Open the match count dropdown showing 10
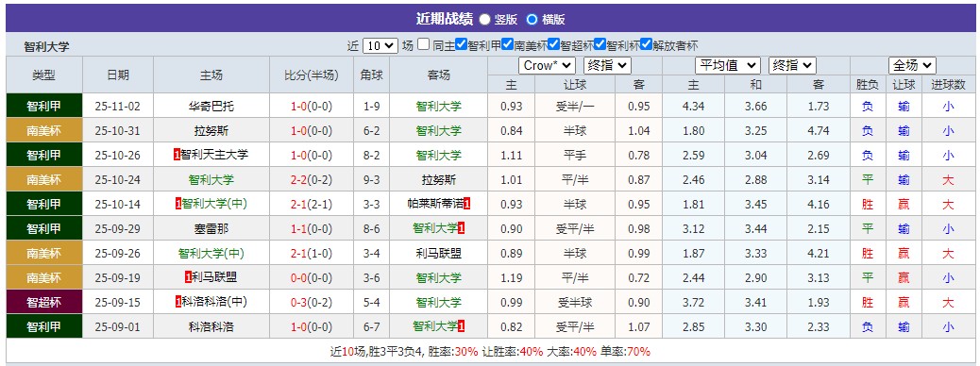Image resolution: width=980 pixels, height=366 pixels. point(380,45)
